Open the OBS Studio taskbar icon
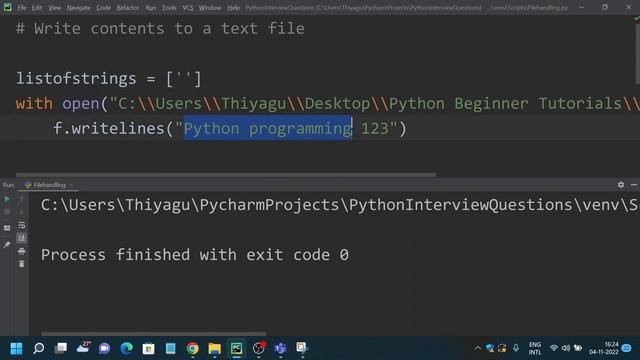This screenshot has width=640, height=360. pyautogui.click(x=259, y=348)
